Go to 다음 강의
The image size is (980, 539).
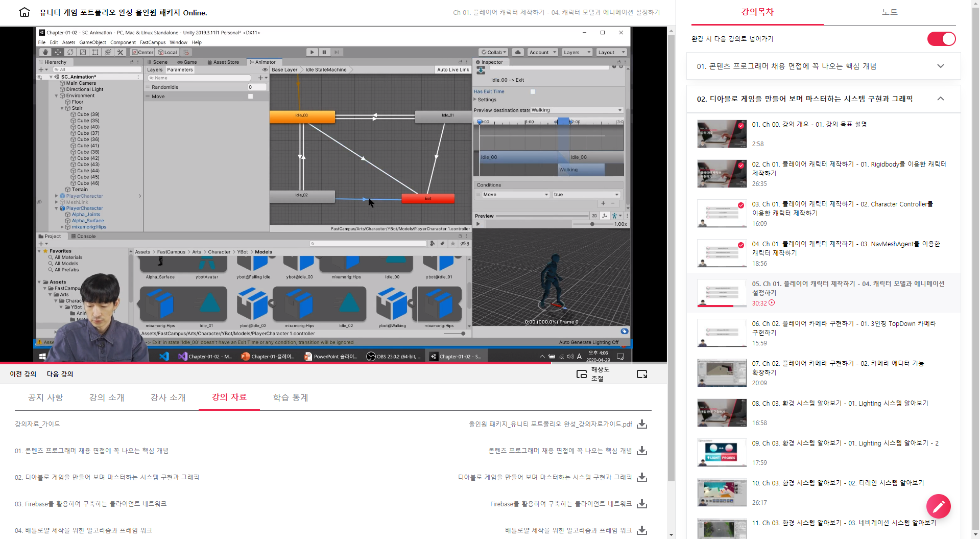click(60, 374)
